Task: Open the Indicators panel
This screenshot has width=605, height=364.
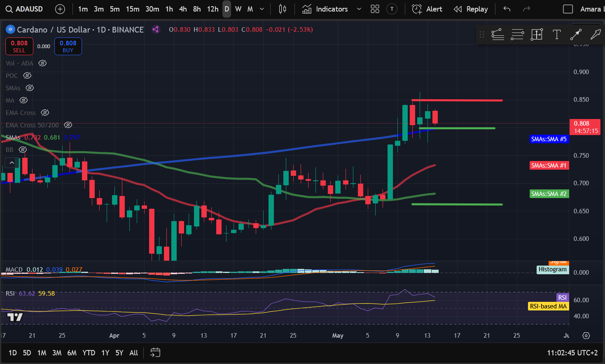Action: (x=325, y=9)
